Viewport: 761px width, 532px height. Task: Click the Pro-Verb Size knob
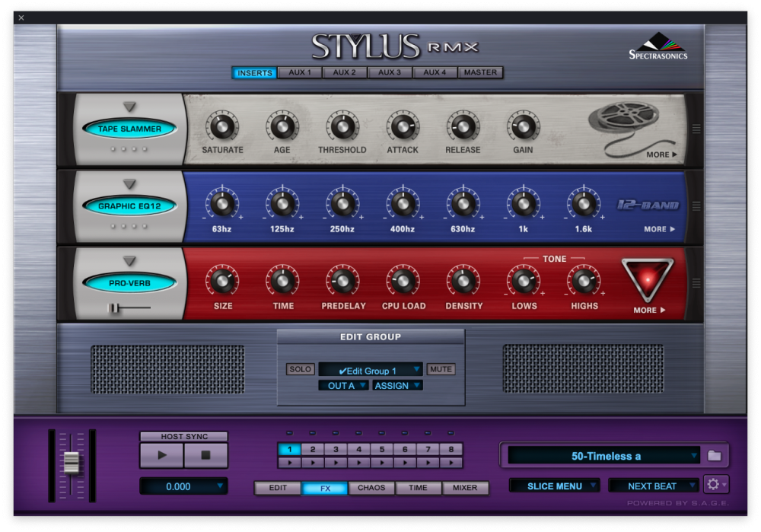coord(221,281)
